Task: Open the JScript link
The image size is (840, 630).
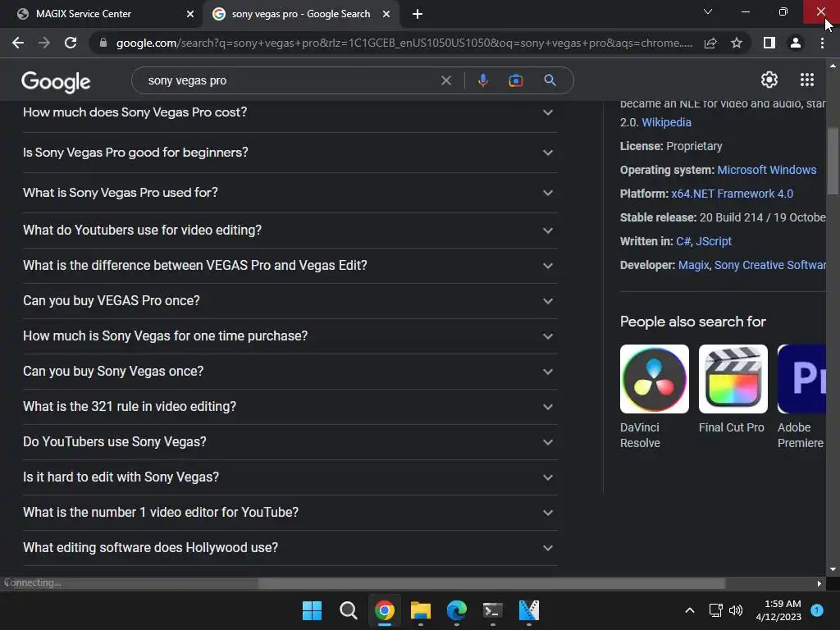Action: (714, 242)
